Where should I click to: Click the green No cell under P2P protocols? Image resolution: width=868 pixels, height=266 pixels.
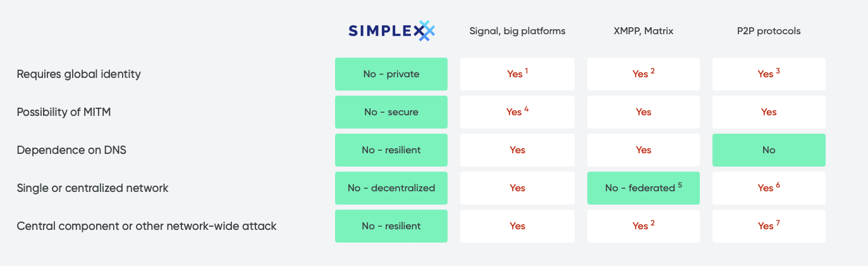click(x=769, y=150)
